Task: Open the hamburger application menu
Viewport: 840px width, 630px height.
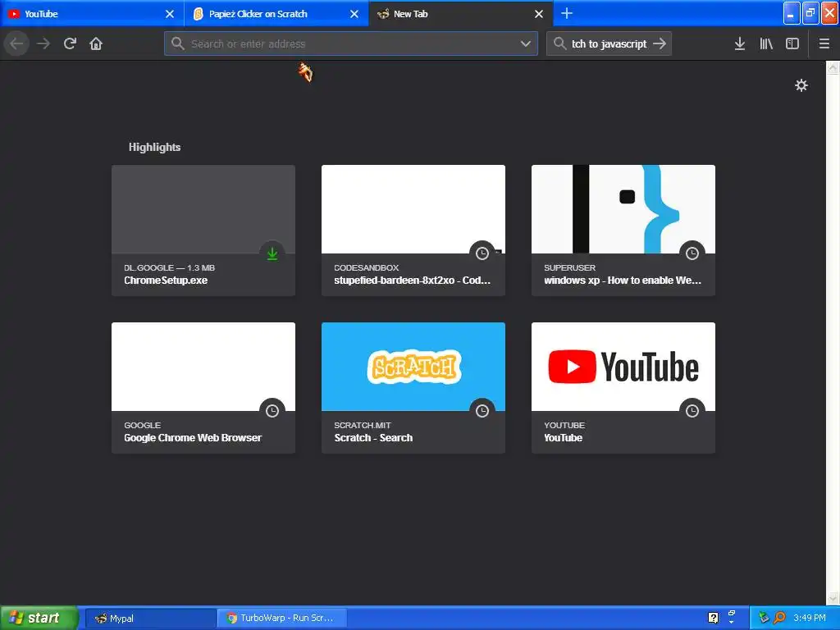Action: click(x=824, y=43)
